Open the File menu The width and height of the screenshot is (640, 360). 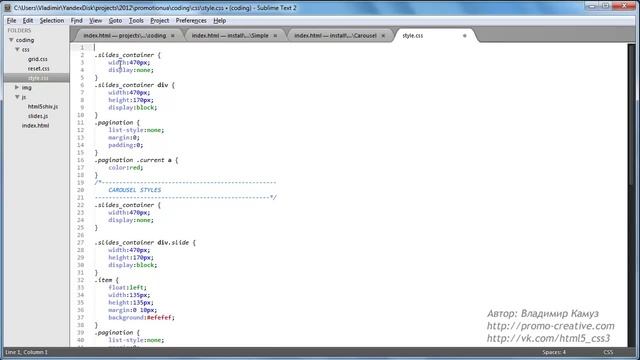coord(11,20)
